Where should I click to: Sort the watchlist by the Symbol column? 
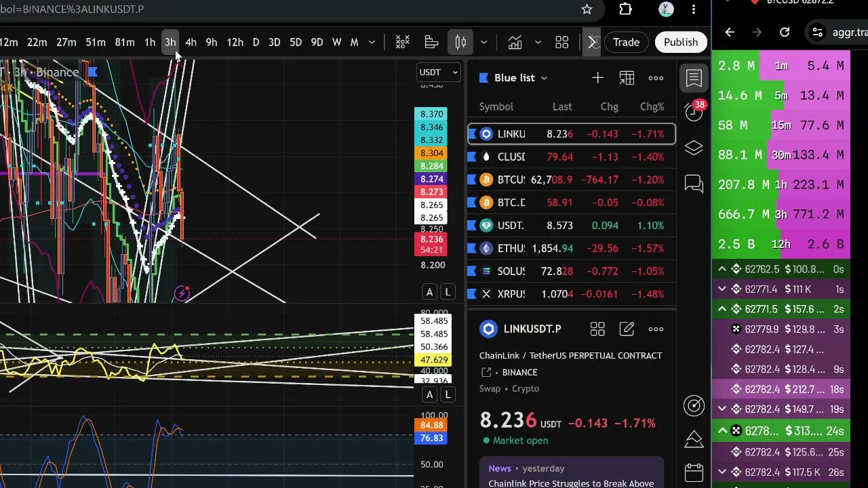tap(496, 106)
